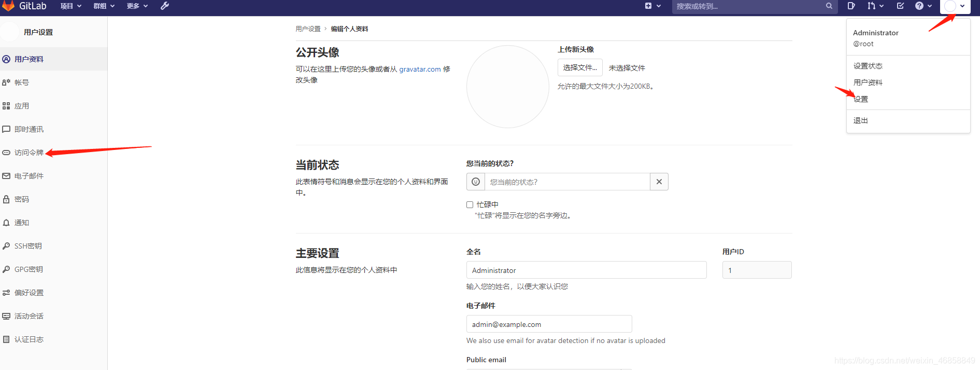Screen dimensions: 980x370
Task: Click the @root username text
Action: pyautogui.click(x=863, y=44)
